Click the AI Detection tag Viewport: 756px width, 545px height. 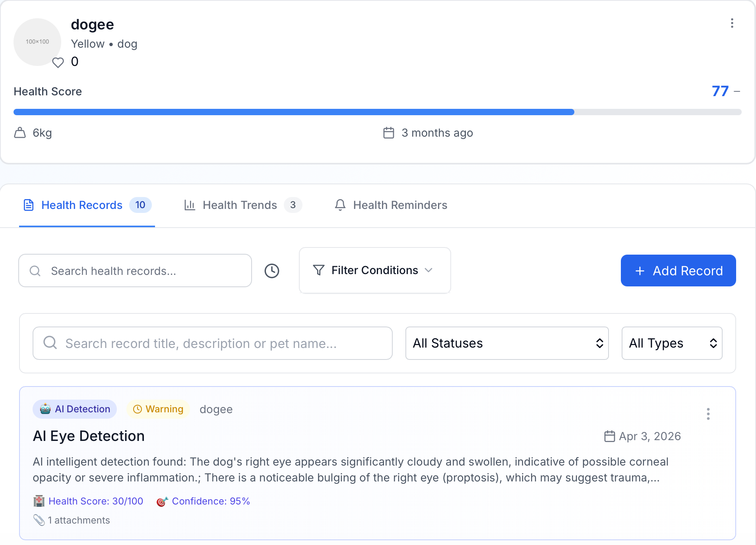pyautogui.click(x=75, y=409)
